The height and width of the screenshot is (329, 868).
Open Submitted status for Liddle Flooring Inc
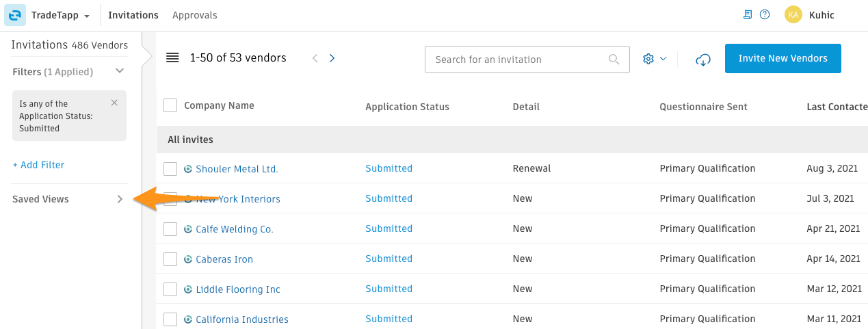[x=389, y=289]
